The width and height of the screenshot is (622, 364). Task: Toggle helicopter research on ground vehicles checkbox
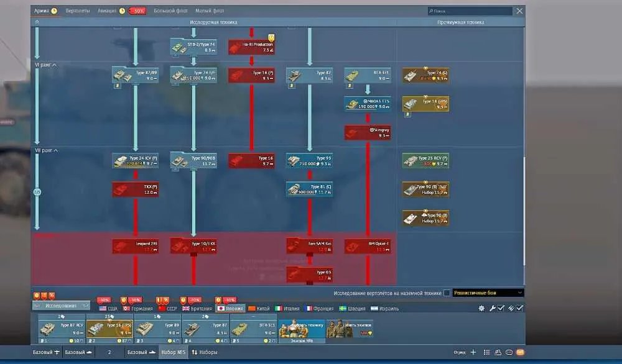tap(447, 293)
